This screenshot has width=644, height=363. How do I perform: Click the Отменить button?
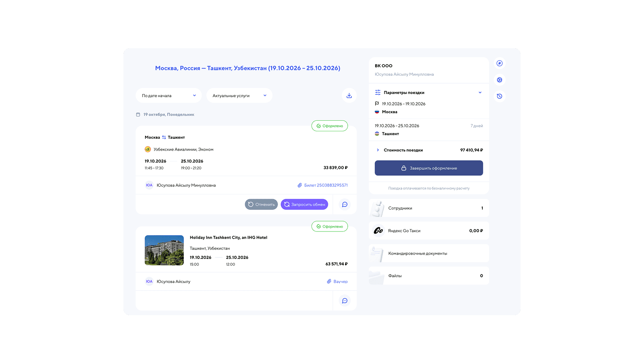pyautogui.click(x=261, y=204)
